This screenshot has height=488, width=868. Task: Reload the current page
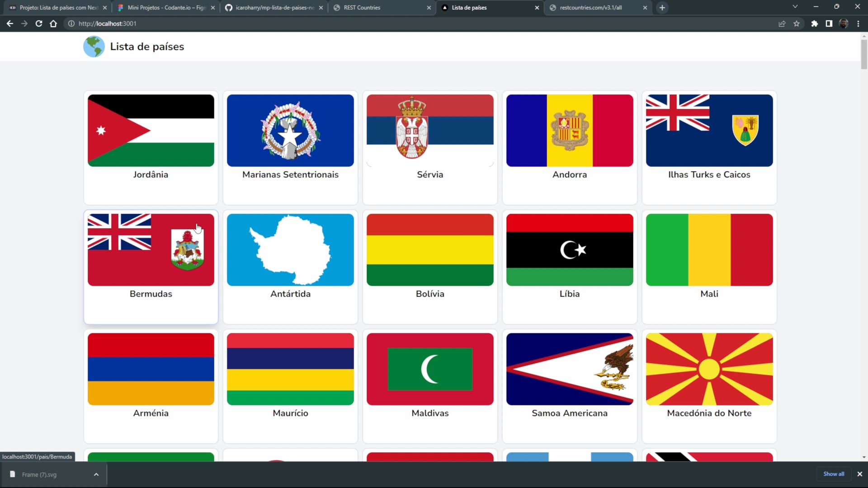pos(39,23)
